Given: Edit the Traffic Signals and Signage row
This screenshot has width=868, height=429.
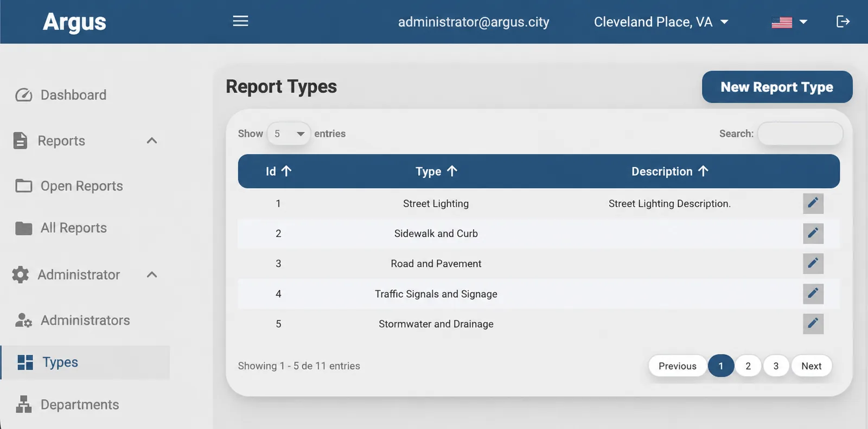Looking at the screenshot, I should [x=813, y=293].
